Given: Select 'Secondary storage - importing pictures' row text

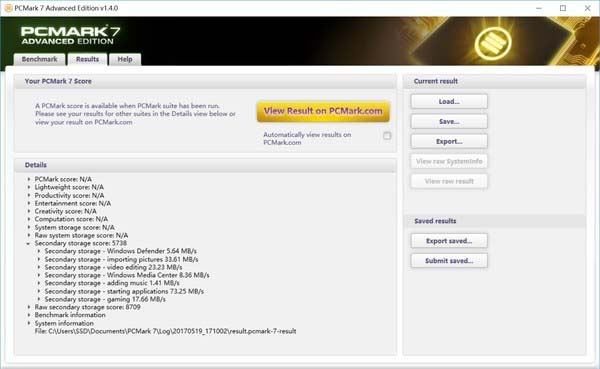Looking at the screenshot, I should coord(121,259).
